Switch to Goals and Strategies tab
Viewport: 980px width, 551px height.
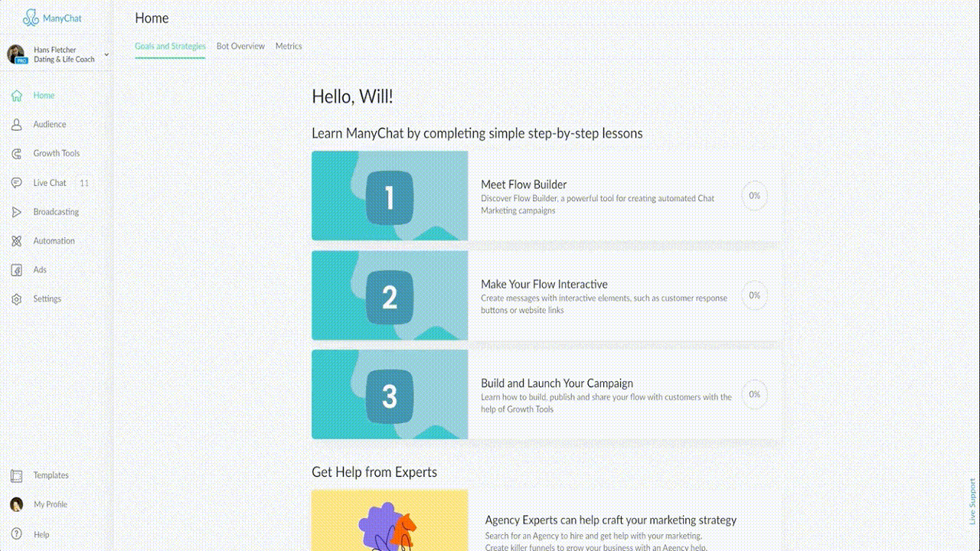[x=170, y=46]
